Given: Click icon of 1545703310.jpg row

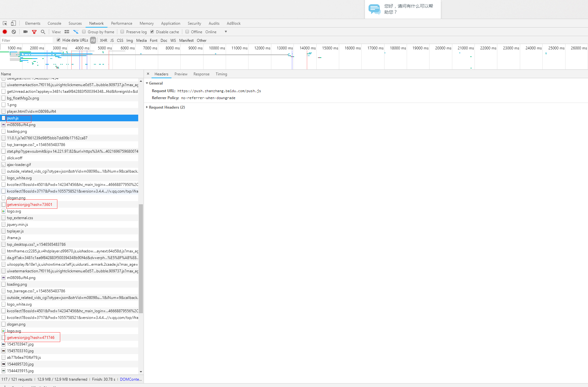Looking at the screenshot, I should tap(3, 351).
